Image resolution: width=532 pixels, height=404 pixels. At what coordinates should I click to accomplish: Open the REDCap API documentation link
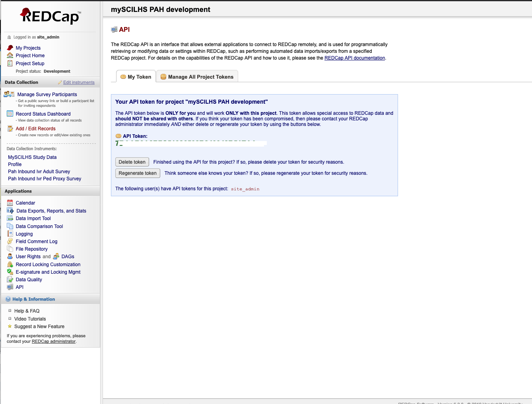point(355,58)
